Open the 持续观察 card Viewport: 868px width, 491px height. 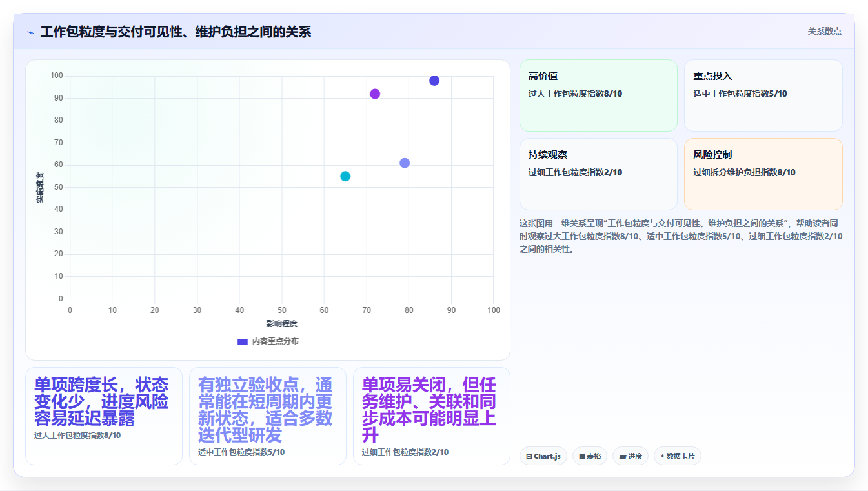(598, 174)
